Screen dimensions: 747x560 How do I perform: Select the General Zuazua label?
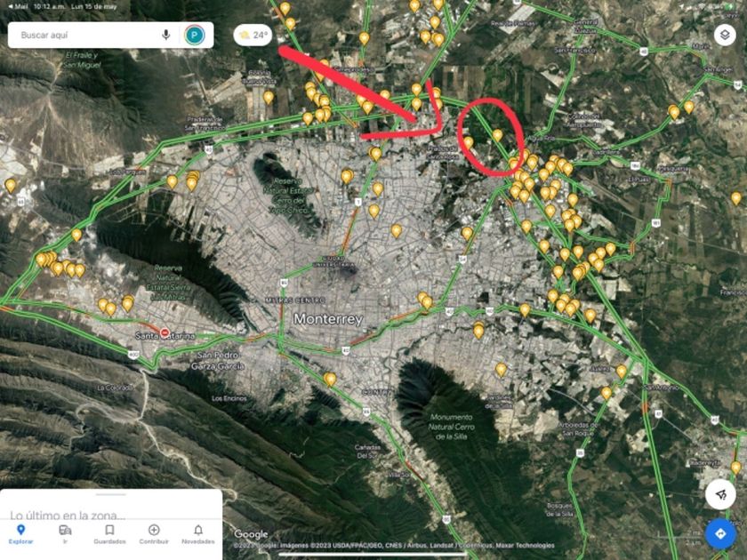tap(585, 26)
